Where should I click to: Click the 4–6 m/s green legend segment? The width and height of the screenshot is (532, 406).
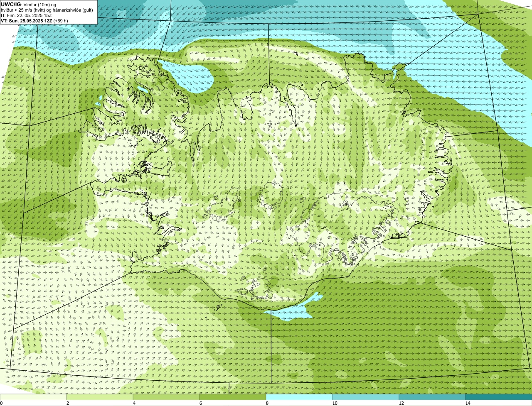point(166,397)
